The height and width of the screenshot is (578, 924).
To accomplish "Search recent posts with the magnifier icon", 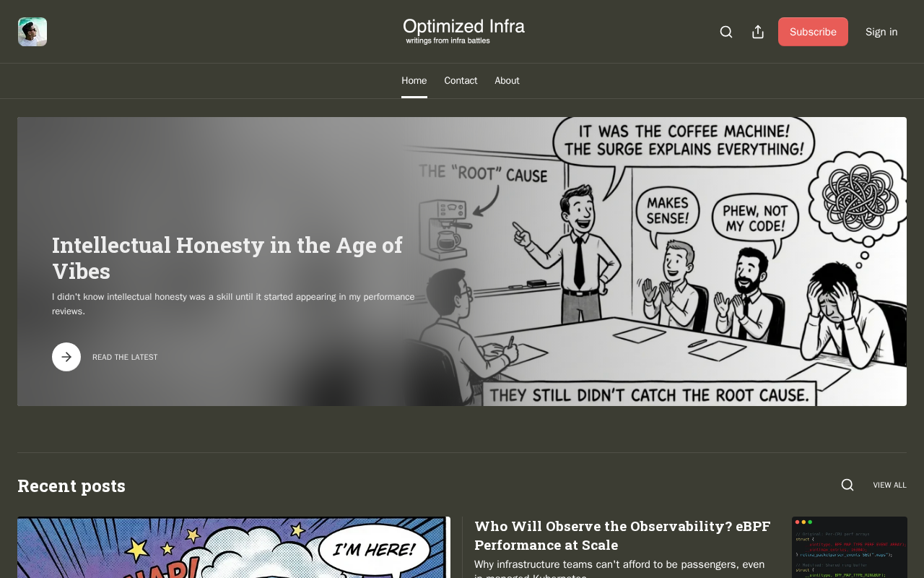I will [x=847, y=486].
